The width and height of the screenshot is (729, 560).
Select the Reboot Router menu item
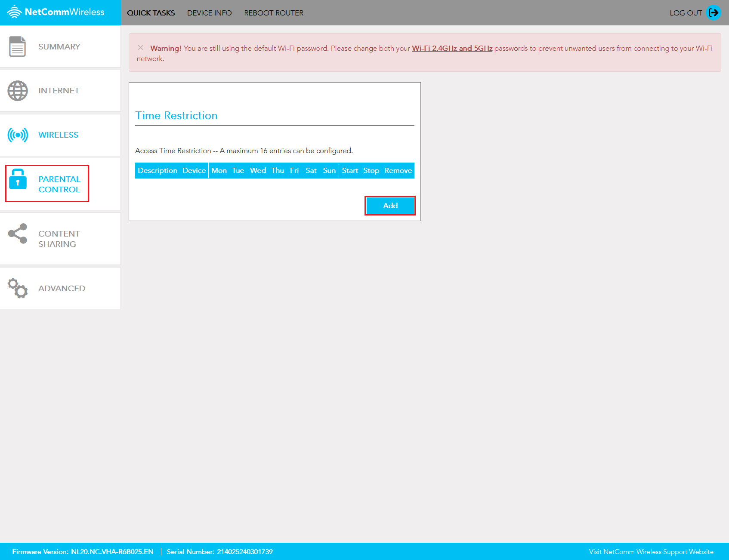[274, 12]
